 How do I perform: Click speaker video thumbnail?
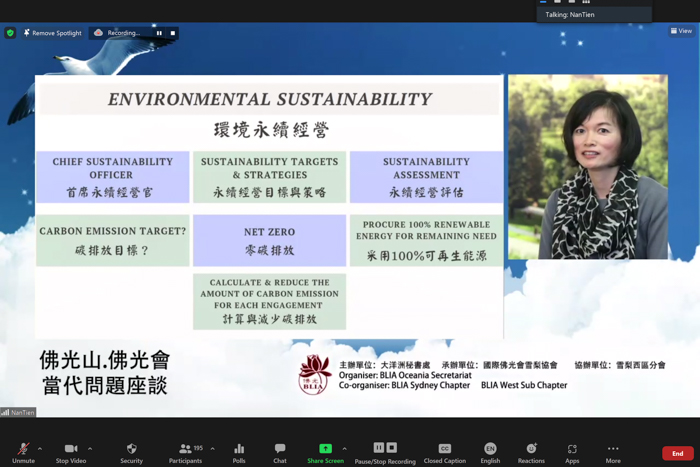tap(588, 167)
